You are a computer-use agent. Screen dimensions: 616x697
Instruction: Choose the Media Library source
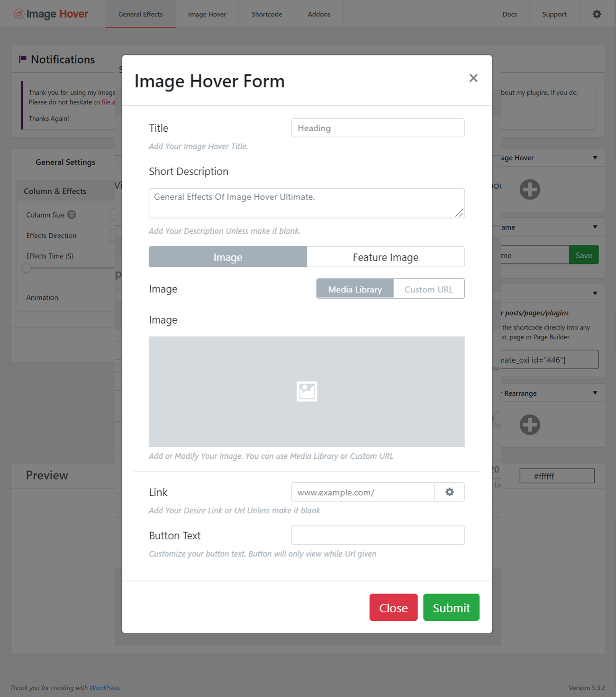point(355,289)
